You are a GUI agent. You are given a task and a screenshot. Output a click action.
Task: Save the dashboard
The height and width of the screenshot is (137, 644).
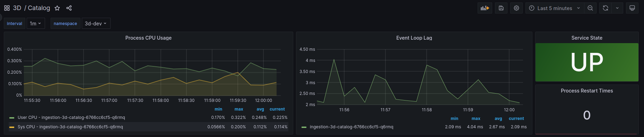[501, 8]
